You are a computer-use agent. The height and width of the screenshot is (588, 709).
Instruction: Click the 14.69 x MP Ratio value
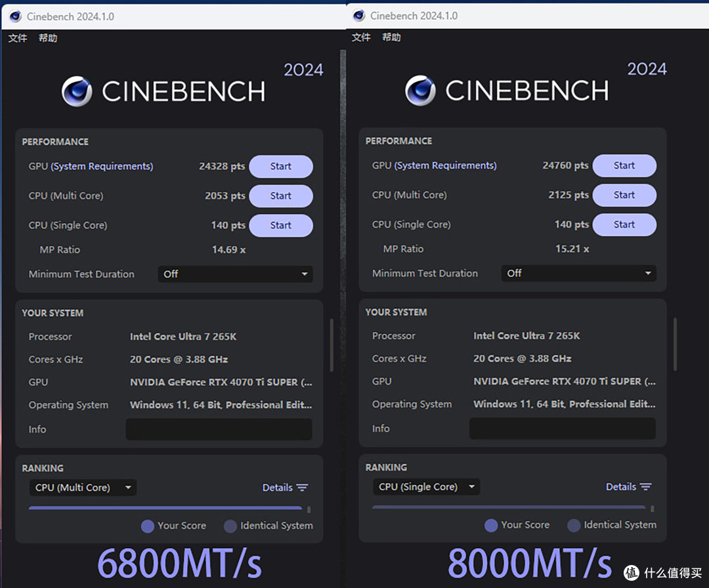point(229,249)
